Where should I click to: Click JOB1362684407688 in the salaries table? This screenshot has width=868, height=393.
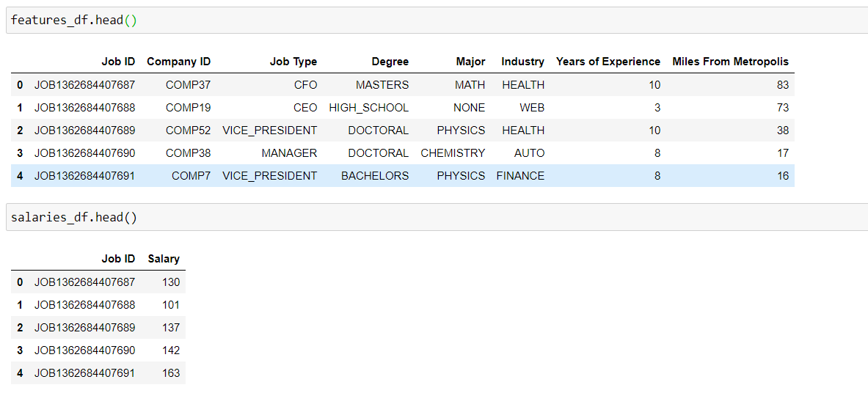pyautogui.click(x=84, y=304)
